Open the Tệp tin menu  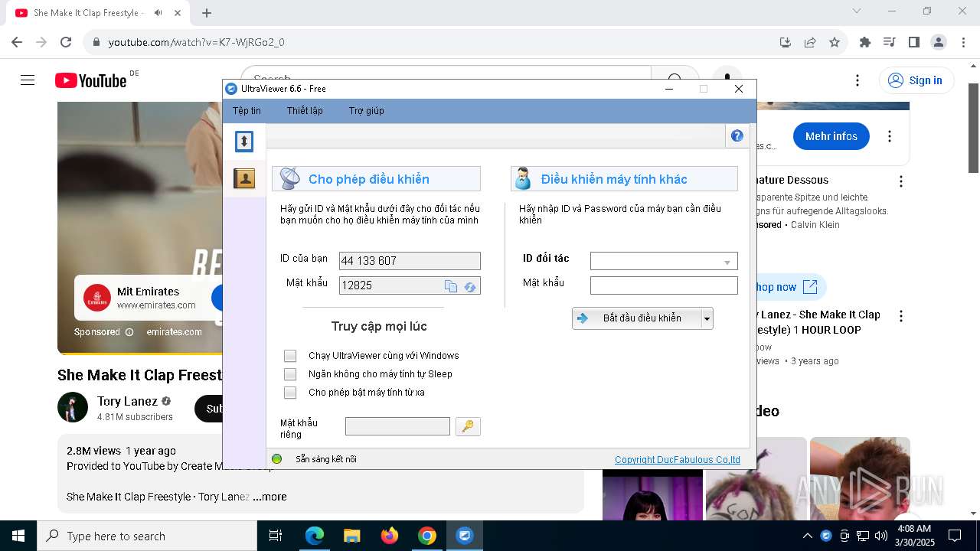pos(247,111)
